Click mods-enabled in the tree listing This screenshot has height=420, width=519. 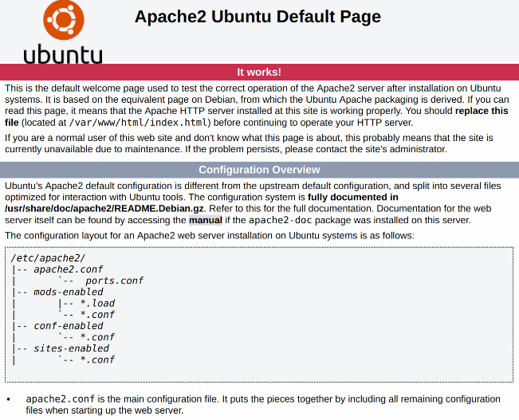(x=69, y=292)
